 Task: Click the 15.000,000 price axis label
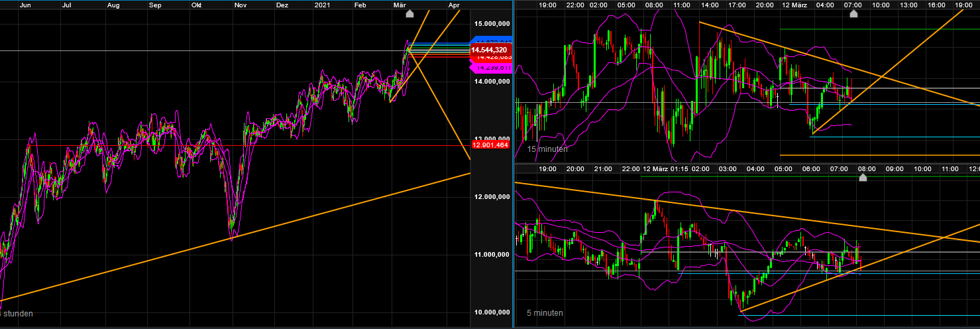pos(491,24)
